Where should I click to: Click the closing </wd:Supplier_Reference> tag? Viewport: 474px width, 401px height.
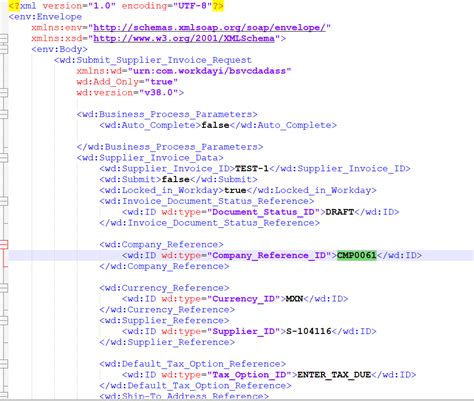click(167, 342)
